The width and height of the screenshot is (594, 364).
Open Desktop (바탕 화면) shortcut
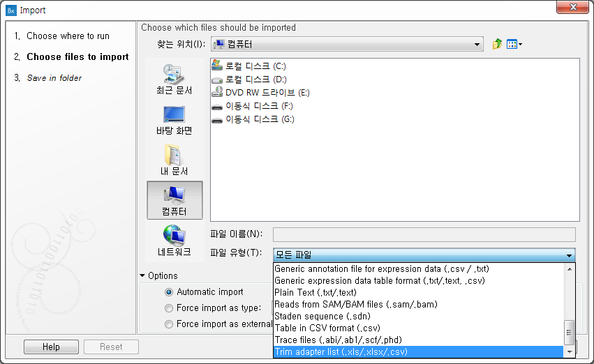tap(175, 120)
